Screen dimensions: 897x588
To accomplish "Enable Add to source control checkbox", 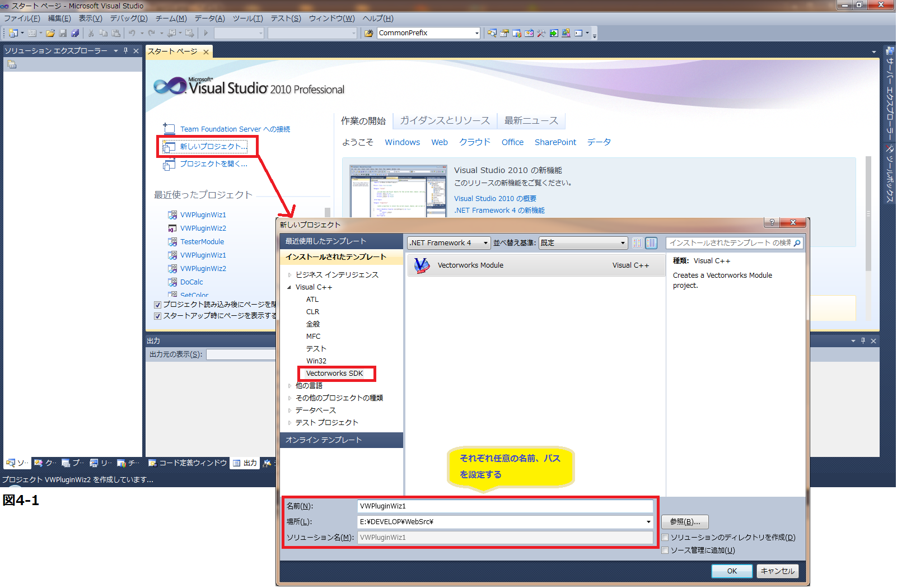I will point(665,550).
